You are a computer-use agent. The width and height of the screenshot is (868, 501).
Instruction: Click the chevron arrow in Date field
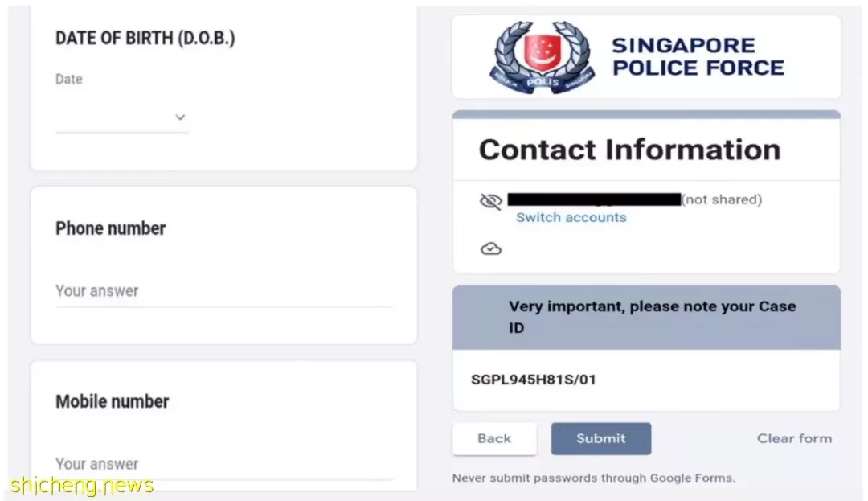click(180, 117)
